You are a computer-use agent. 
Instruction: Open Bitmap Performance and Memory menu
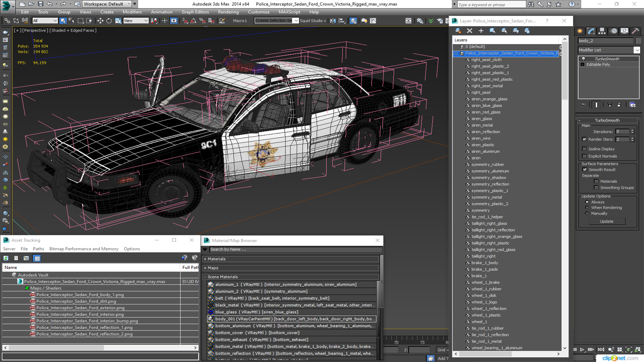(84, 249)
